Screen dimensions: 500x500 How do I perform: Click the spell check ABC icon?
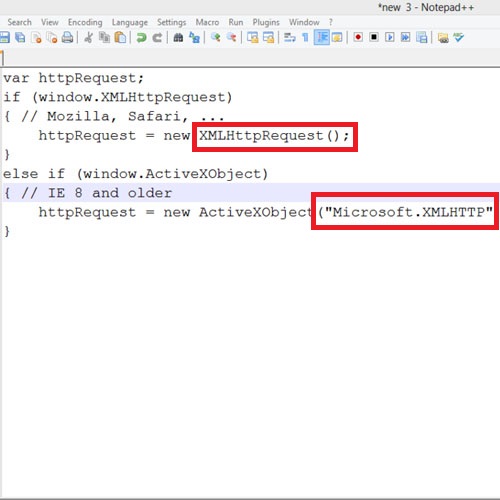click(459, 37)
